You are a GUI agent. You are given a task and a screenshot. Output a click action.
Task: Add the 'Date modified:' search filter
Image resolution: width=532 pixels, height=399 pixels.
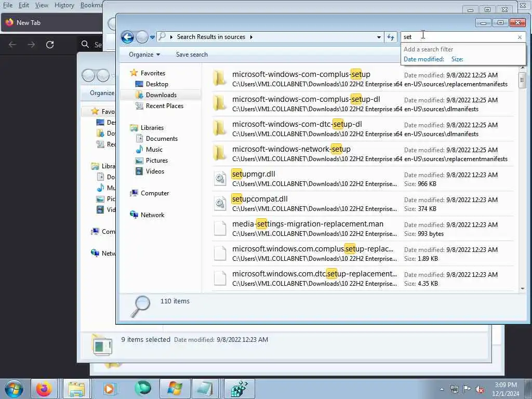click(424, 59)
